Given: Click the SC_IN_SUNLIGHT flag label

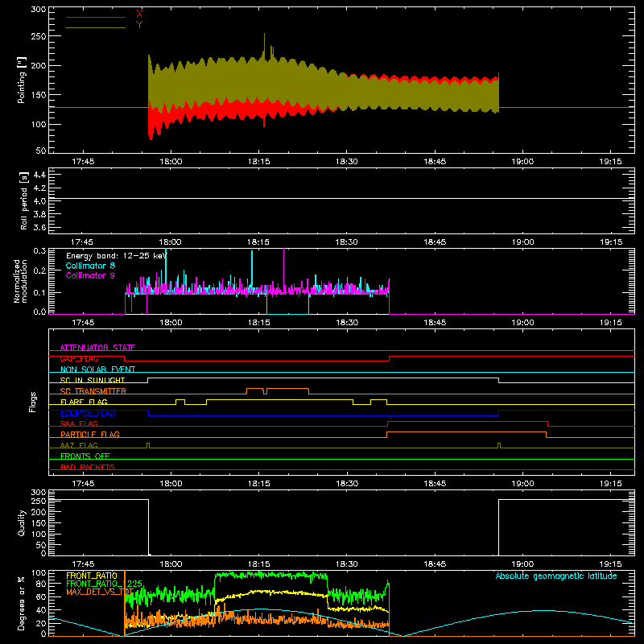Looking at the screenshot, I should pyautogui.click(x=93, y=380).
